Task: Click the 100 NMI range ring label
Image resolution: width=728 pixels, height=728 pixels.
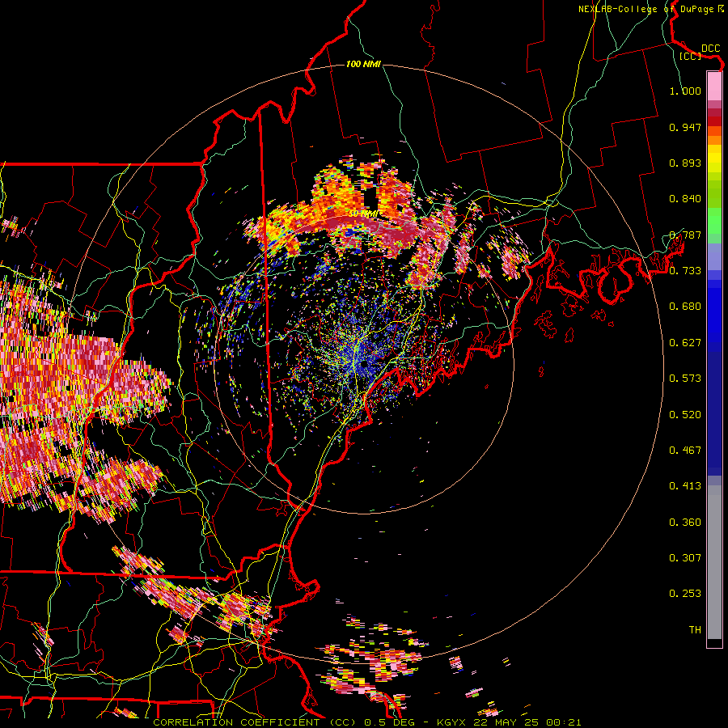Action: coord(363,64)
